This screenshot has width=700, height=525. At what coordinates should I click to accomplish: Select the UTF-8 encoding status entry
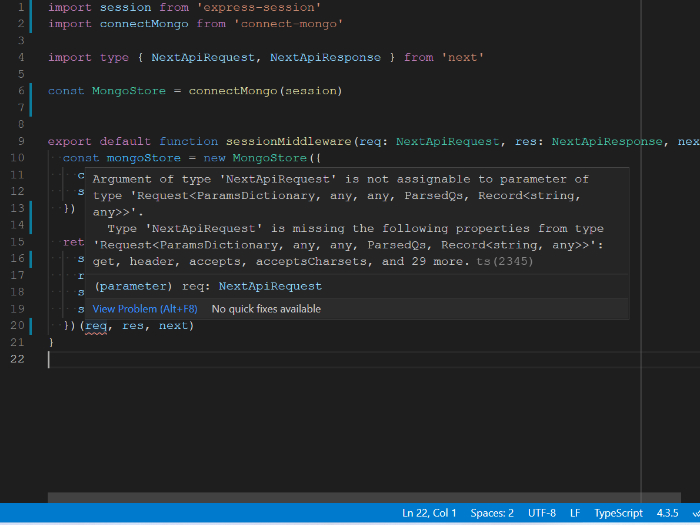click(x=542, y=513)
